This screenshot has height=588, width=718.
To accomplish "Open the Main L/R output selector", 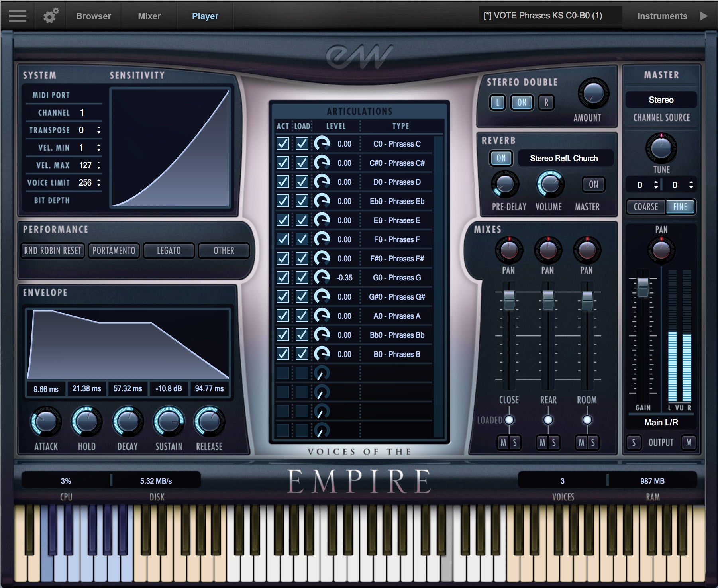I will pyautogui.click(x=661, y=422).
